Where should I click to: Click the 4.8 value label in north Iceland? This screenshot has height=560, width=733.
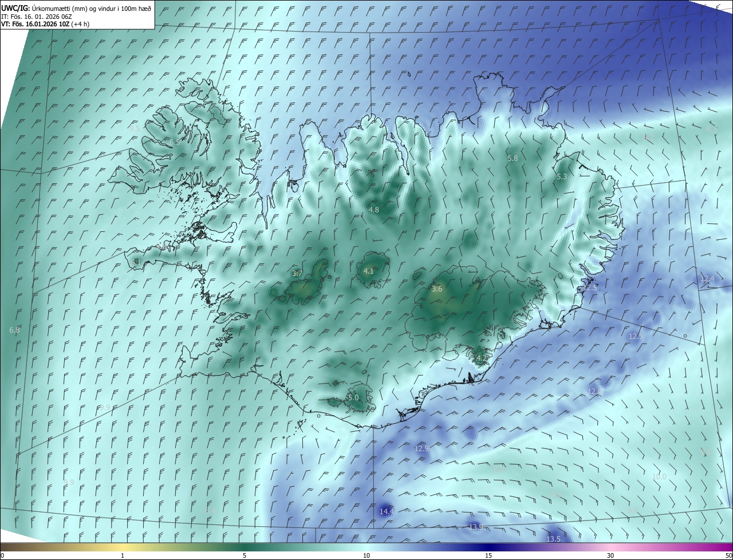(373, 210)
